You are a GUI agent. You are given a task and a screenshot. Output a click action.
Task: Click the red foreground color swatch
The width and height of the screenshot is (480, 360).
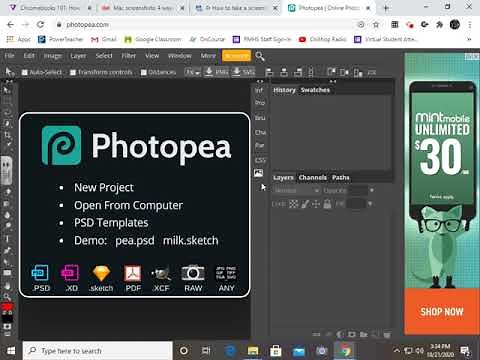click(7, 307)
